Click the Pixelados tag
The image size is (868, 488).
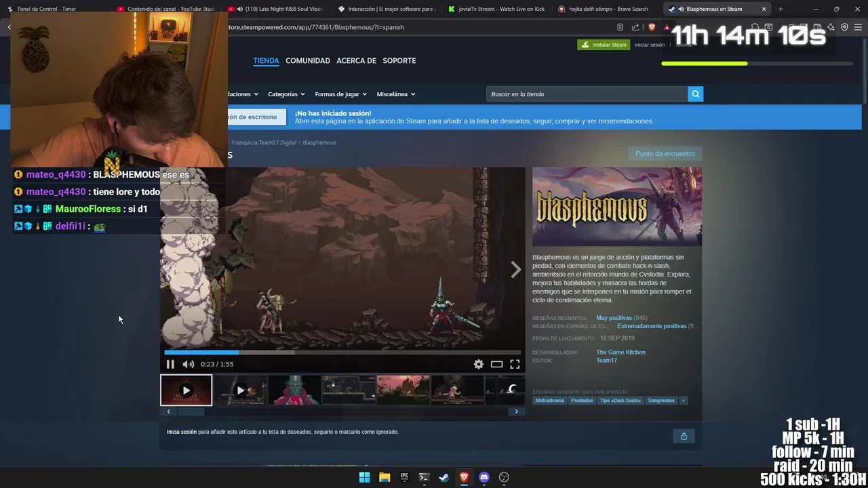point(582,401)
